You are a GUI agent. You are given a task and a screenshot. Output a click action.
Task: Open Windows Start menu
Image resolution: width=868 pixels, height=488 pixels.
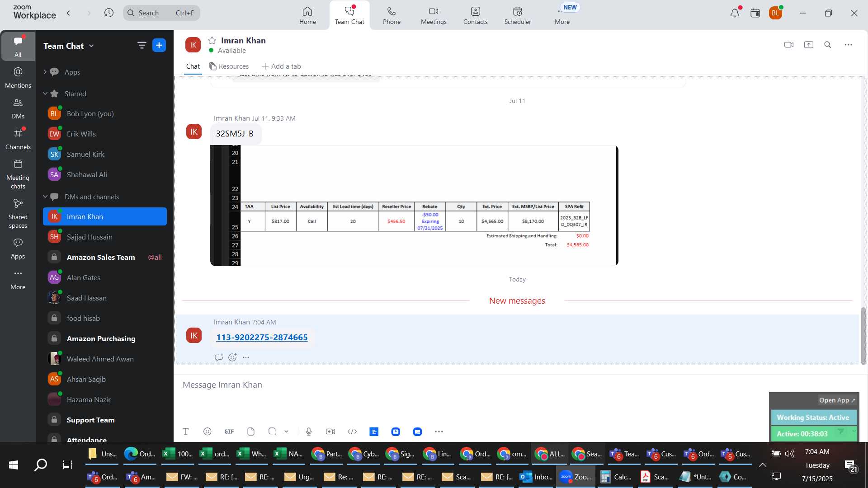14,465
